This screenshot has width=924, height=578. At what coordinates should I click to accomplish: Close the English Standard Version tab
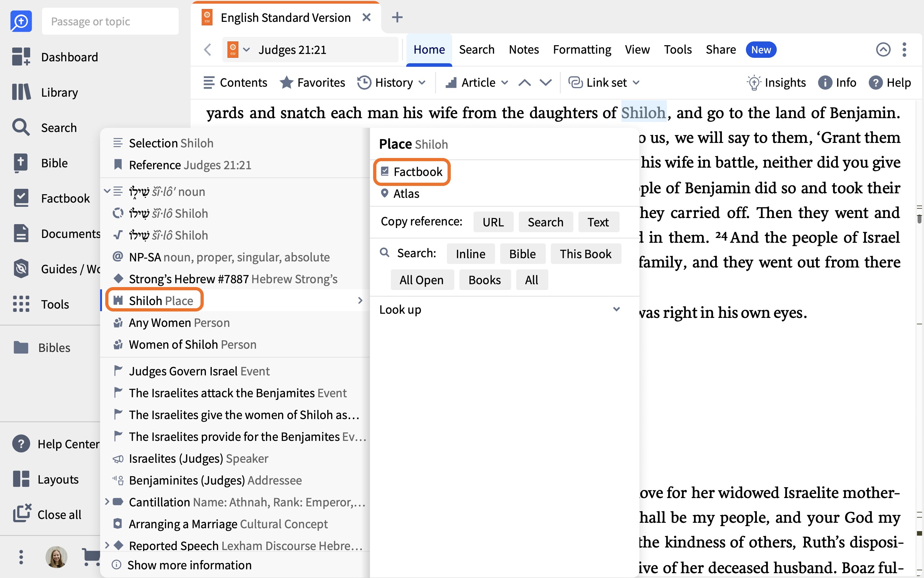(366, 17)
